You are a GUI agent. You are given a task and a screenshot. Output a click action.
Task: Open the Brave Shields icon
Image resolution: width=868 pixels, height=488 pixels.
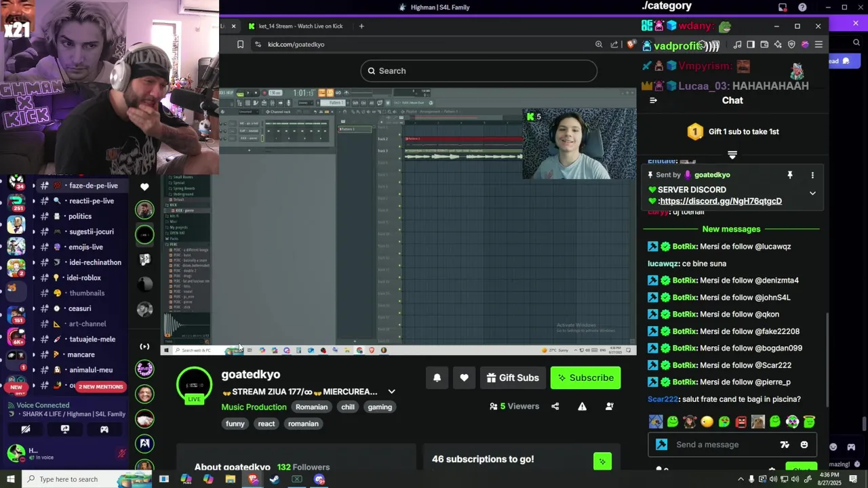click(x=631, y=44)
